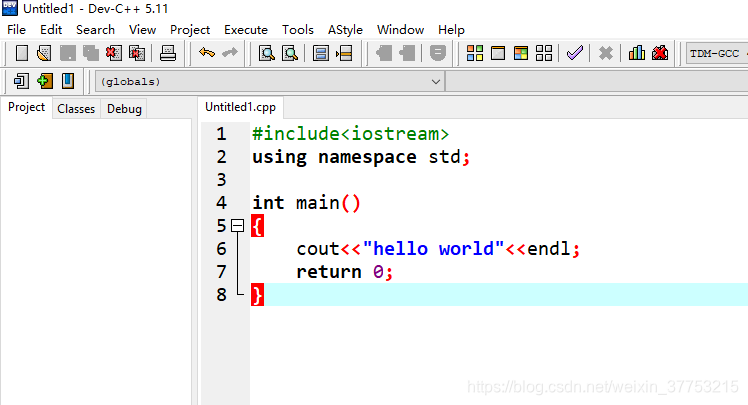Viewport: 748px width, 405px height.
Task: Collapse the main function code fold at line 5
Action: 237,225
